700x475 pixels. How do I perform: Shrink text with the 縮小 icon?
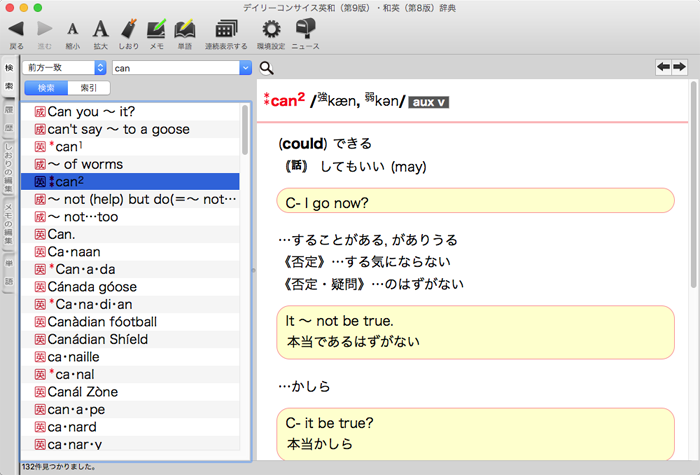72,29
